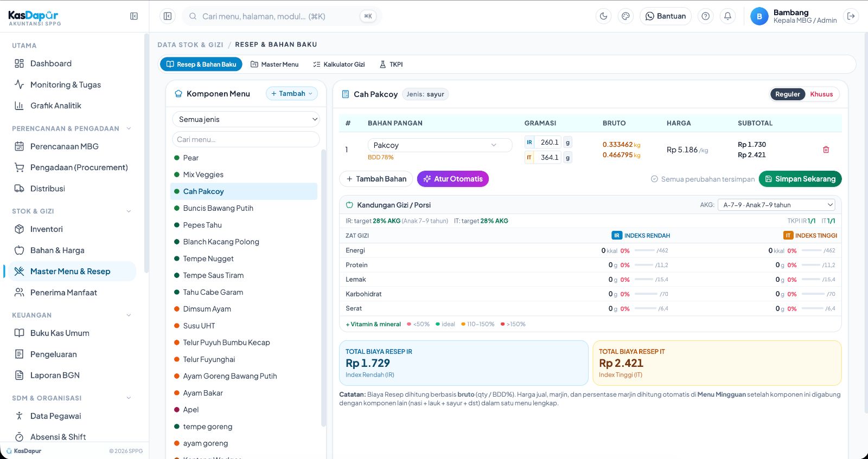Switch recipe mode to Khusus

821,94
